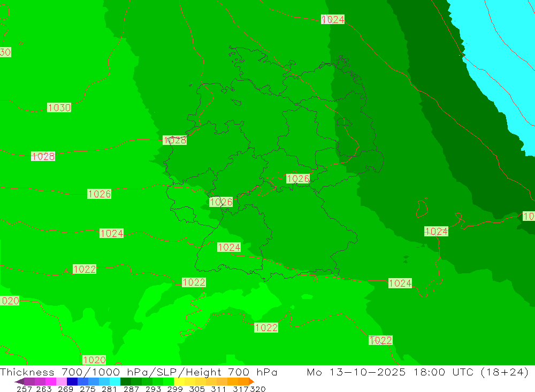Screen dimensions: 535x392
Task: Pick the light pink legend swatch
Action: coord(62,381)
